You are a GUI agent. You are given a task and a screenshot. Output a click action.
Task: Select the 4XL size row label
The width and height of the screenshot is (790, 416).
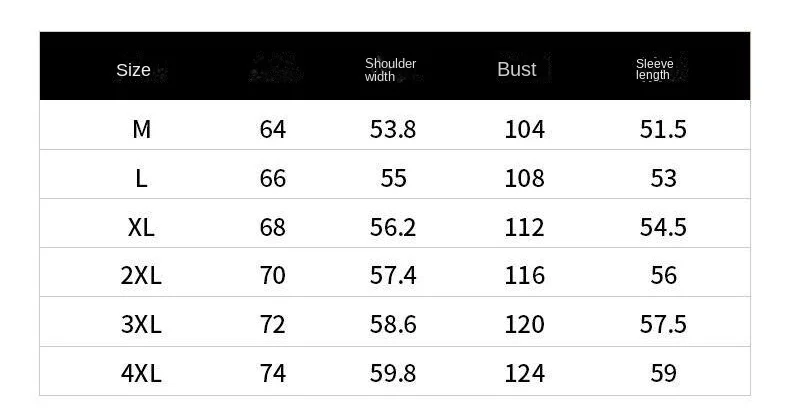pyautogui.click(x=141, y=373)
